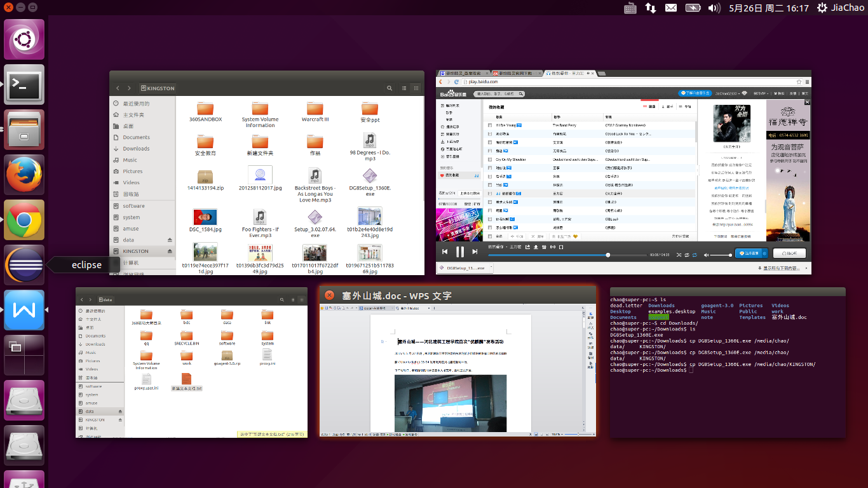Toggle shuffle mode in Baidu Music player
This screenshot has width=868, height=488.
point(679,255)
